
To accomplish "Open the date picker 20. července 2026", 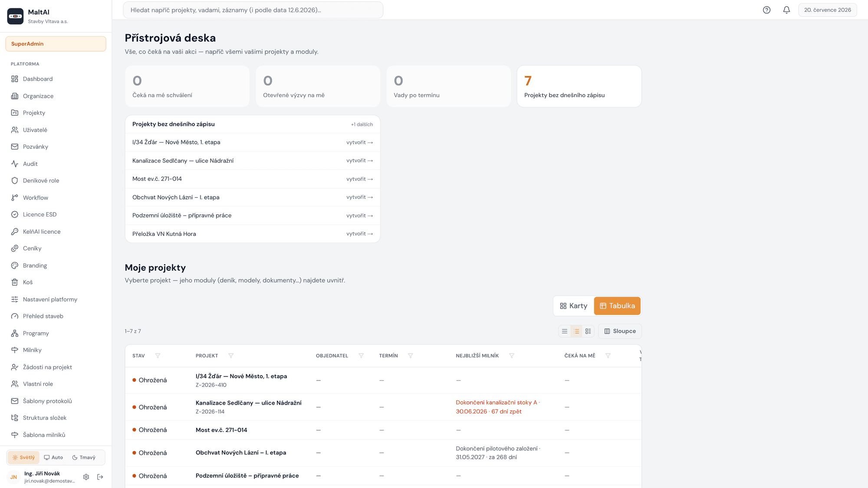I will 827,10.
